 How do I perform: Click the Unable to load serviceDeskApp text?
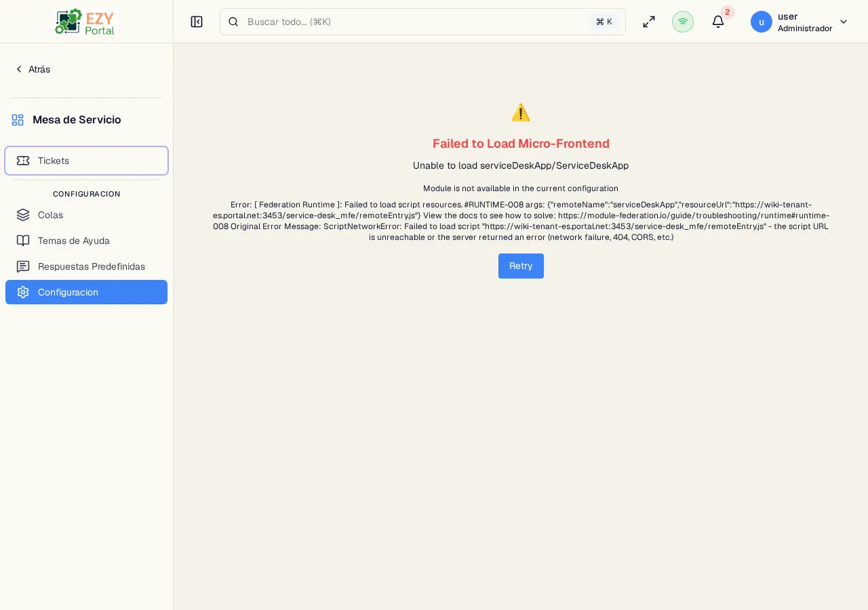point(521,165)
